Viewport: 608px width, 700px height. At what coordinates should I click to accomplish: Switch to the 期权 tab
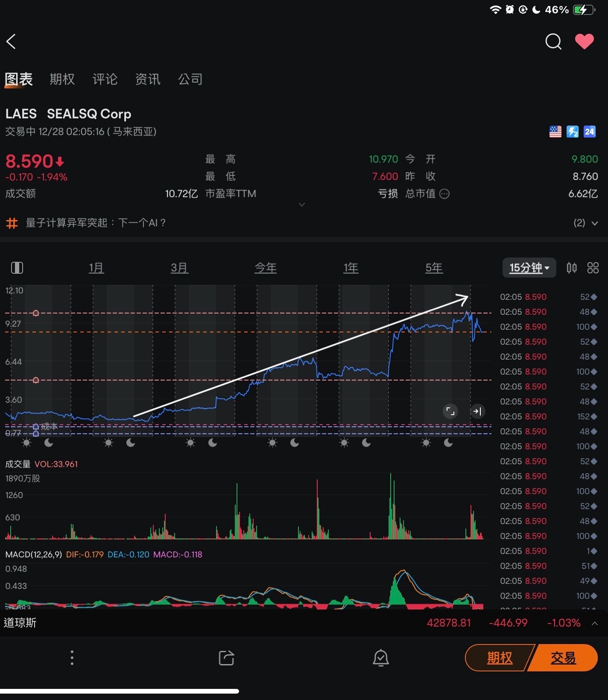62,79
